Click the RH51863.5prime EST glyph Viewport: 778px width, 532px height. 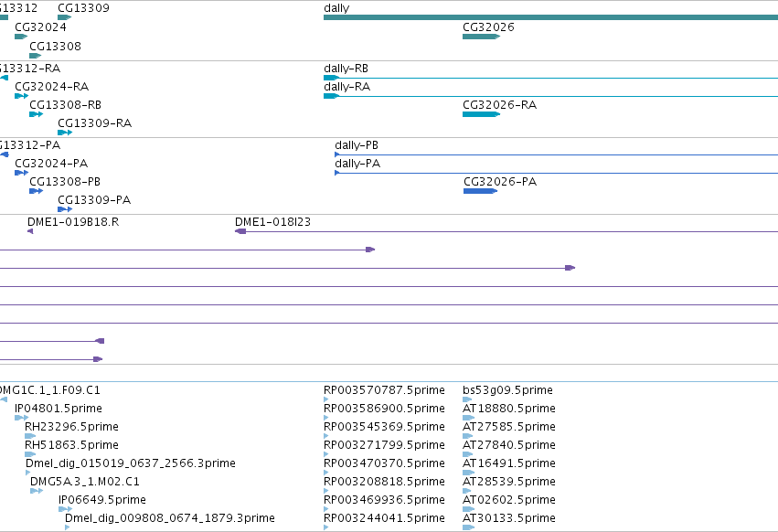tap(30, 454)
